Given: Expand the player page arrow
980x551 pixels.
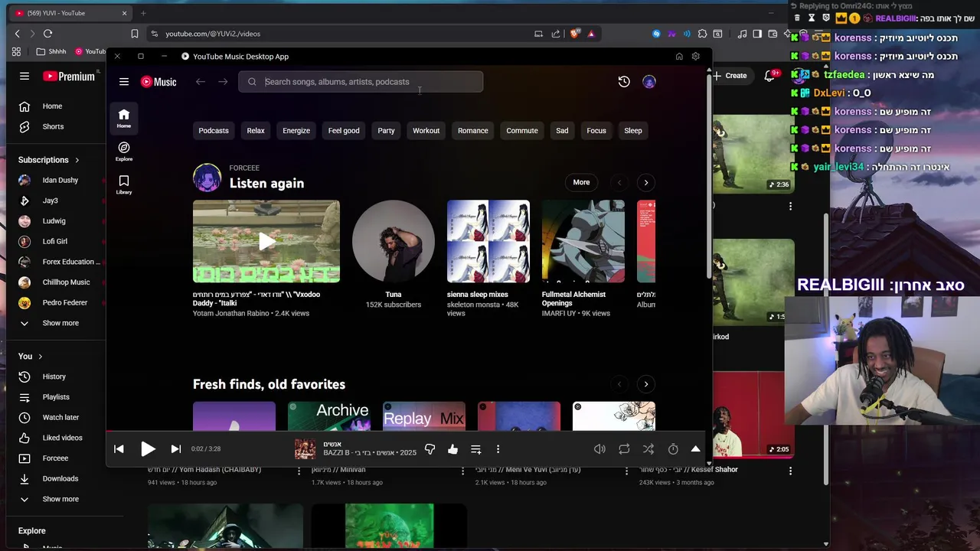Looking at the screenshot, I should point(695,449).
